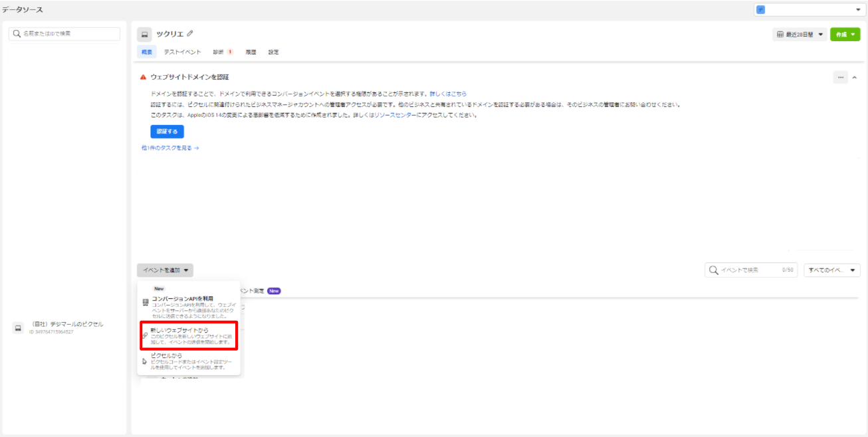Click the pixel device icon beside ツクリエ
The width and height of the screenshot is (868, 437).
click(144, 34)
